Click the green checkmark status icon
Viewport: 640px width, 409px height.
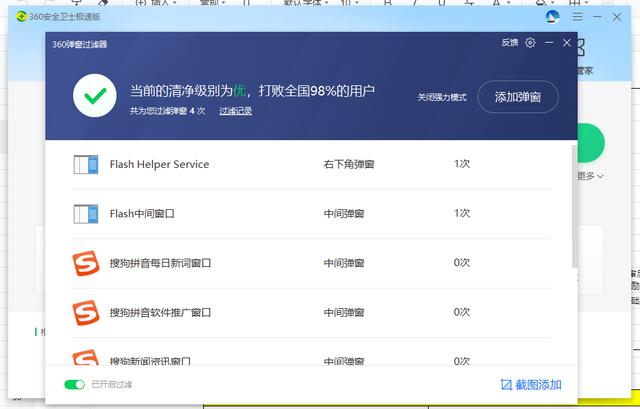pyautogui.click(x=96, y=97)
